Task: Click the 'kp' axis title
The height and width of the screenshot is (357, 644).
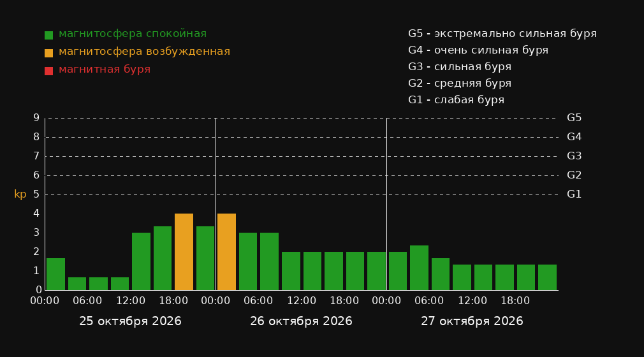Action: click(20, 194)
